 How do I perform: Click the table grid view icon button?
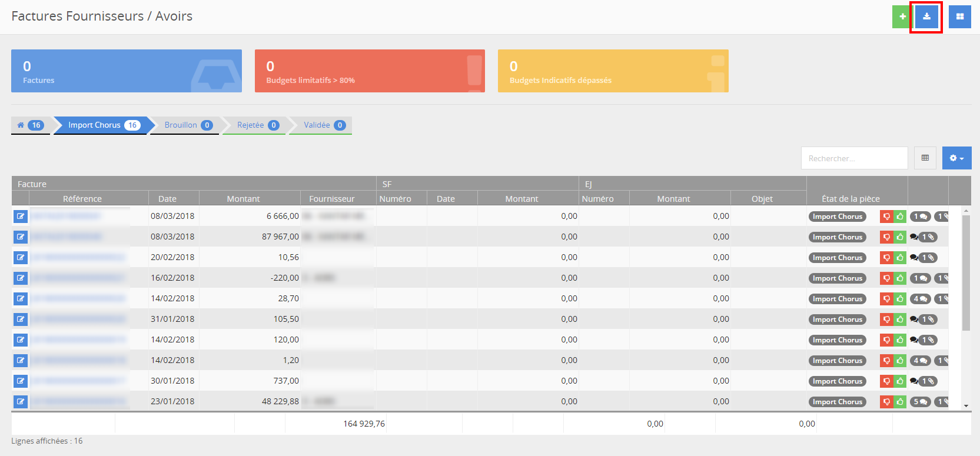[925, 158]
